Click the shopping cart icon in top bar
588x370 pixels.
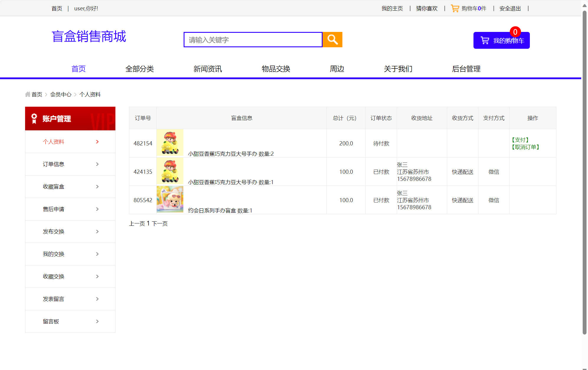pos(455,8)
